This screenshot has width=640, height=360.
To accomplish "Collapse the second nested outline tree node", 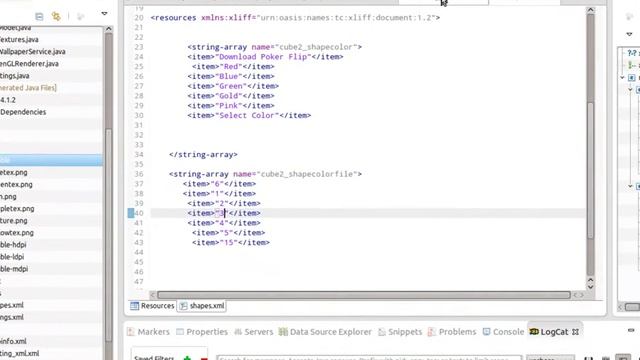I will coord(630,89).
